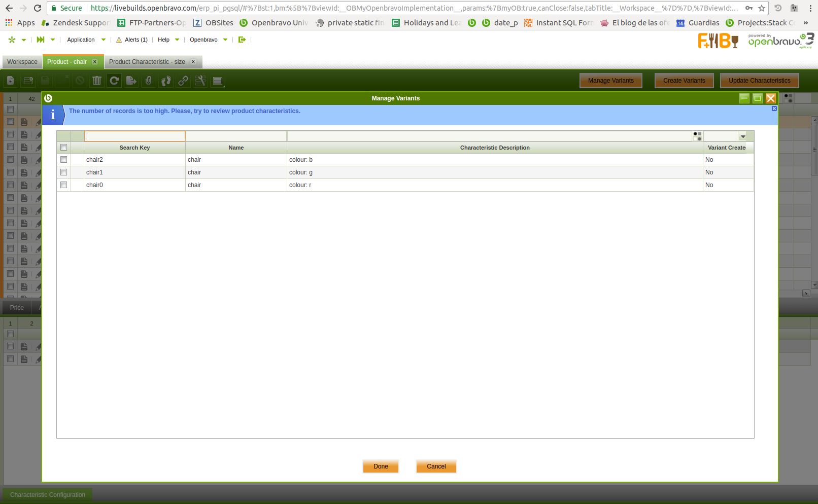The width and height of the screenshot is (818, 504).
Task: Click the browser reload icon
Action: click(38, 8)
